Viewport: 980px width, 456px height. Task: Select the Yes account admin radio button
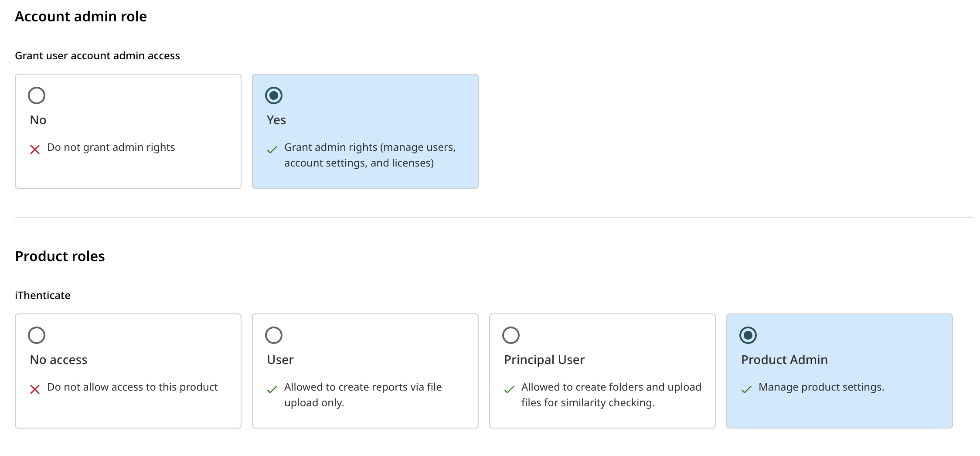274,95
